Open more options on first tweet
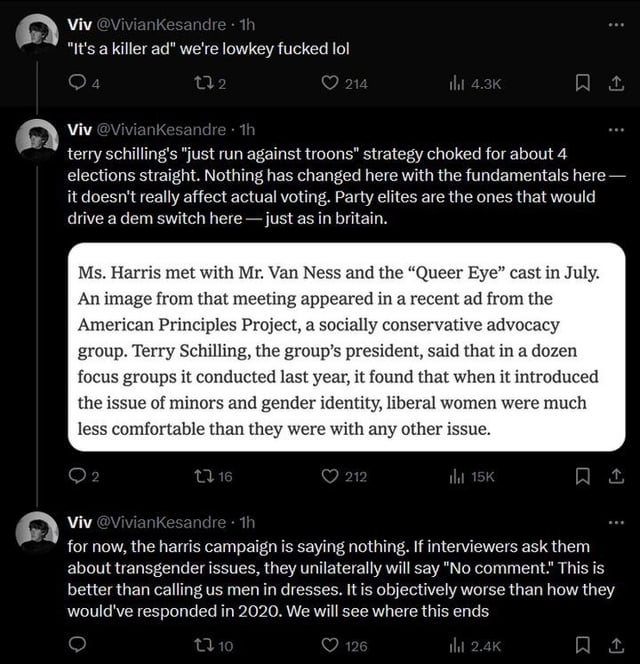The height and width of the screenshot is (664, 640). [x=616, y=25]
